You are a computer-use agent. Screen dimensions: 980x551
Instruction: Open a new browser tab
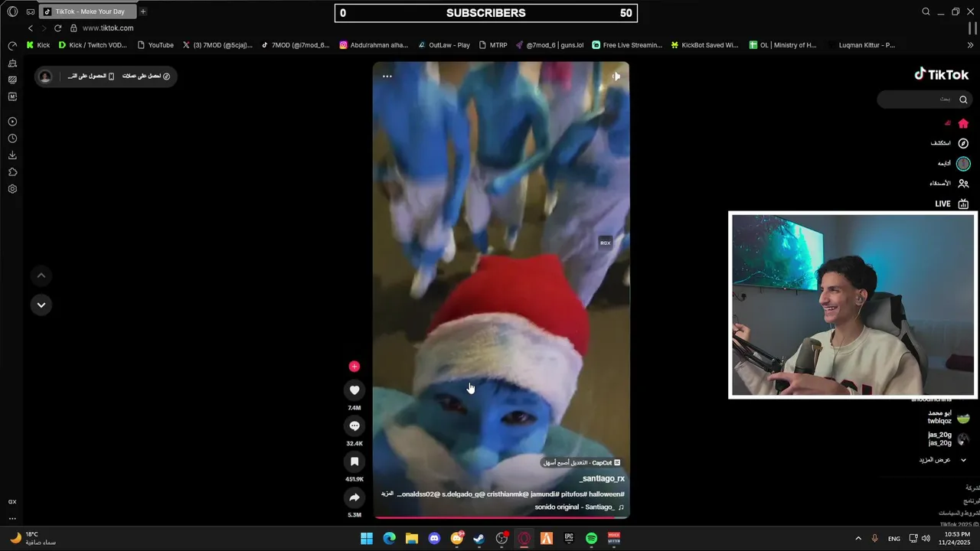point(143,11)
